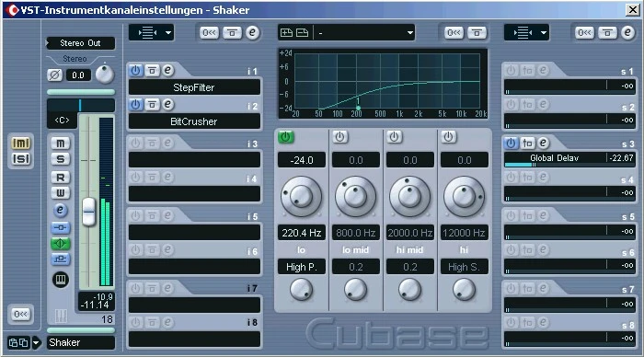Click the channel volume fader handle
644x357 pixels.
(x=88, y=212)
